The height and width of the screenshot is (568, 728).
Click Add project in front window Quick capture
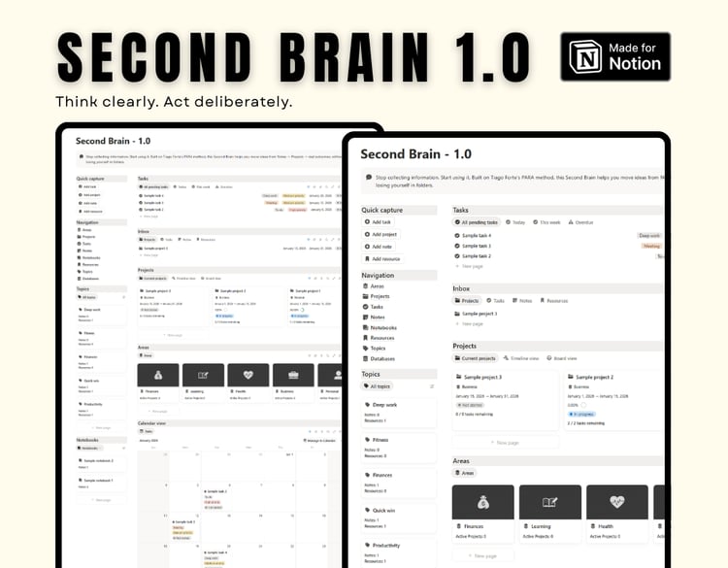coord(381,235)
